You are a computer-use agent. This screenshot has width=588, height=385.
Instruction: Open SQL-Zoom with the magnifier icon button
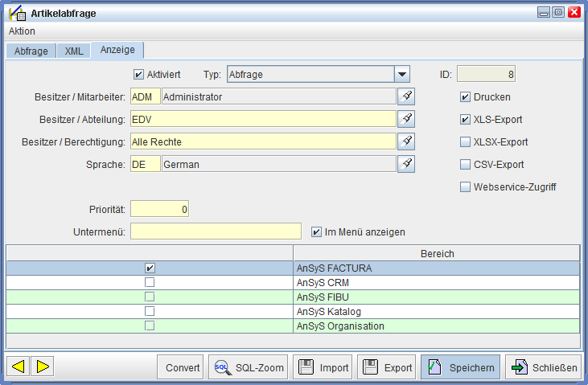(x=248, y=367)
